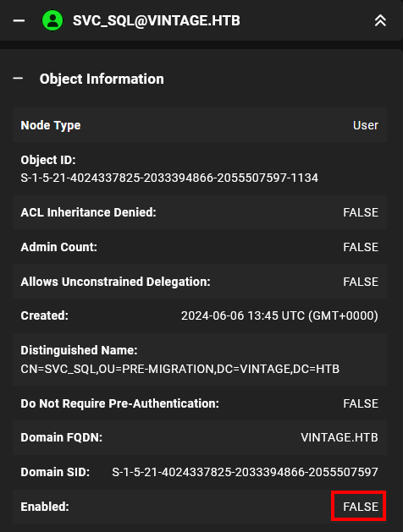This screenshot has width=403, height=532.
Task: Click the Do Not Require Pre-Authentication row
Action: pos(200,403)
